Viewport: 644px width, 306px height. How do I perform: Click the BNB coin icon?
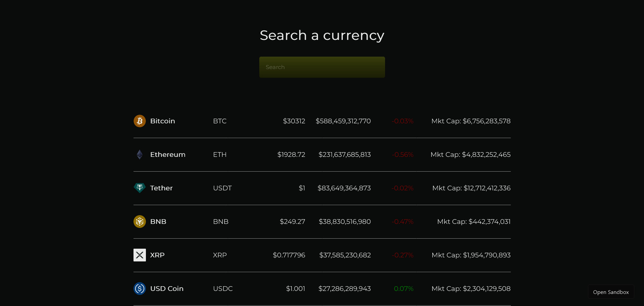[x=140, y=222]
